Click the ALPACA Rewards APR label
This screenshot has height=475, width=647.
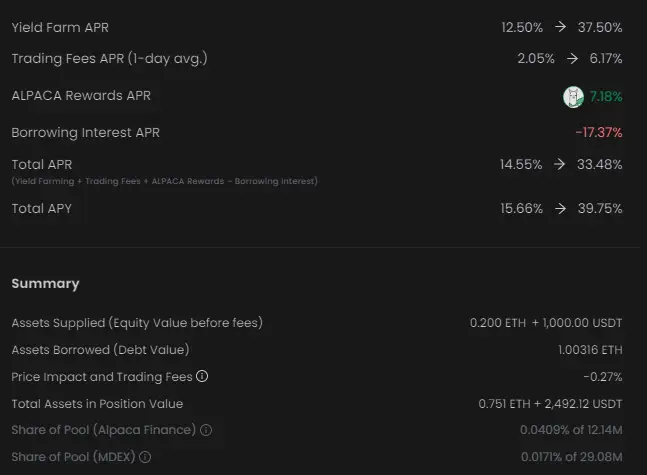click(81, 96)
